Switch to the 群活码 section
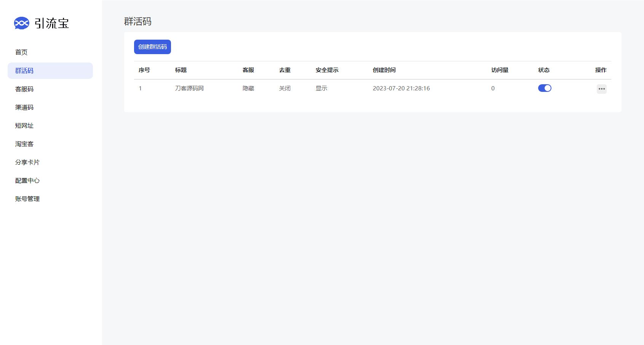644x345 pixels. coord(24,71)
